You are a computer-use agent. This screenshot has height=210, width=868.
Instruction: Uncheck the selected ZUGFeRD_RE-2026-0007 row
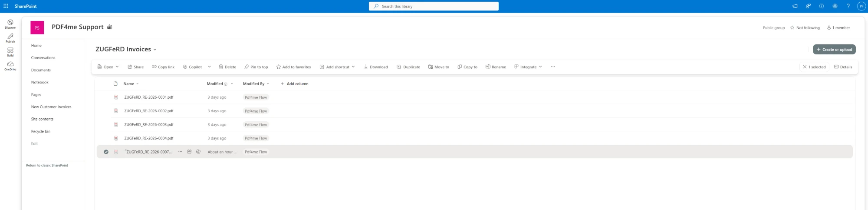(106, 152)
